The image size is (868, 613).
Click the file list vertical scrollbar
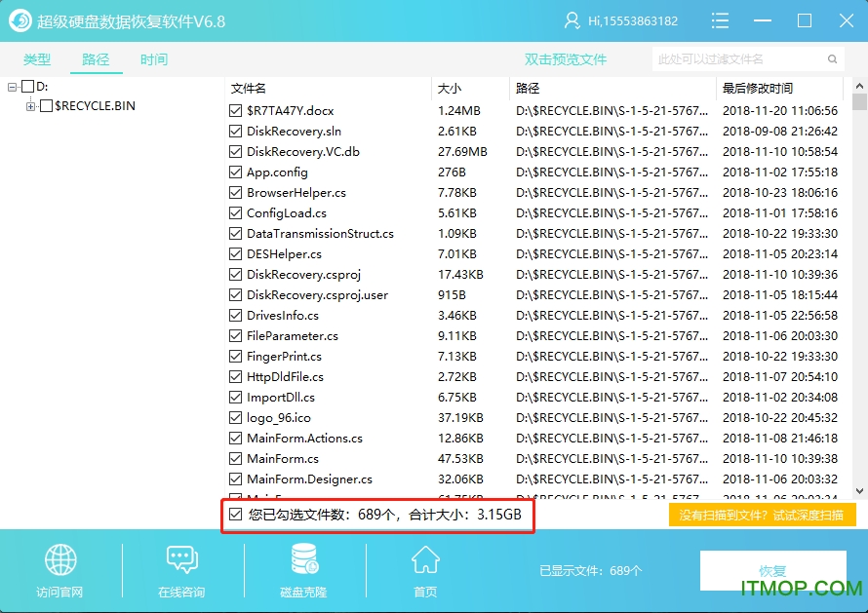coord(859,292)
